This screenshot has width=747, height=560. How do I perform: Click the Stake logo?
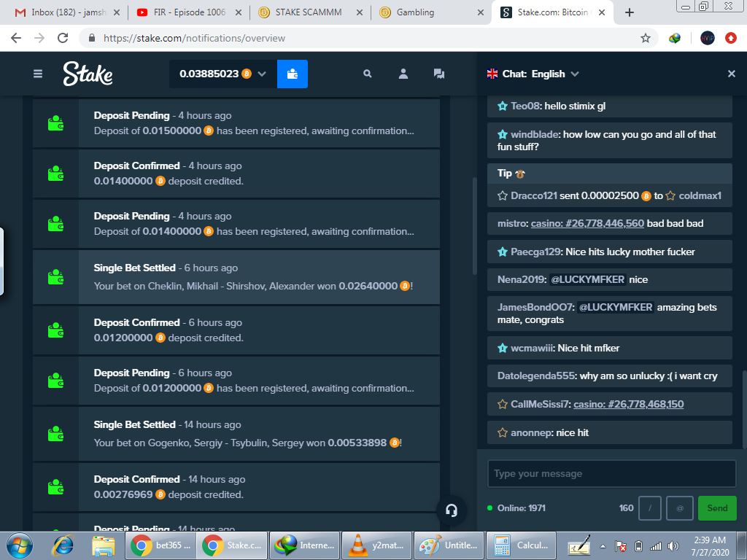[88, 74]
